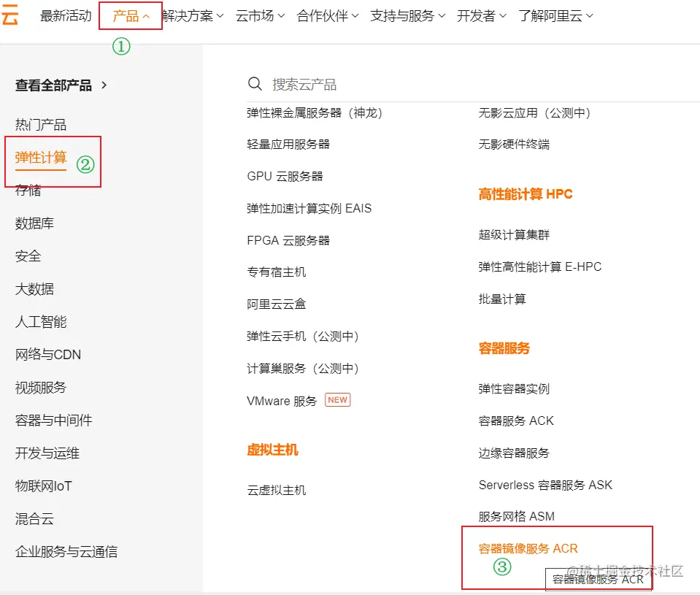The width and height of the screenshot is (700, 595).
Task: Select the 混合云 category
Action: coord(34,518)
